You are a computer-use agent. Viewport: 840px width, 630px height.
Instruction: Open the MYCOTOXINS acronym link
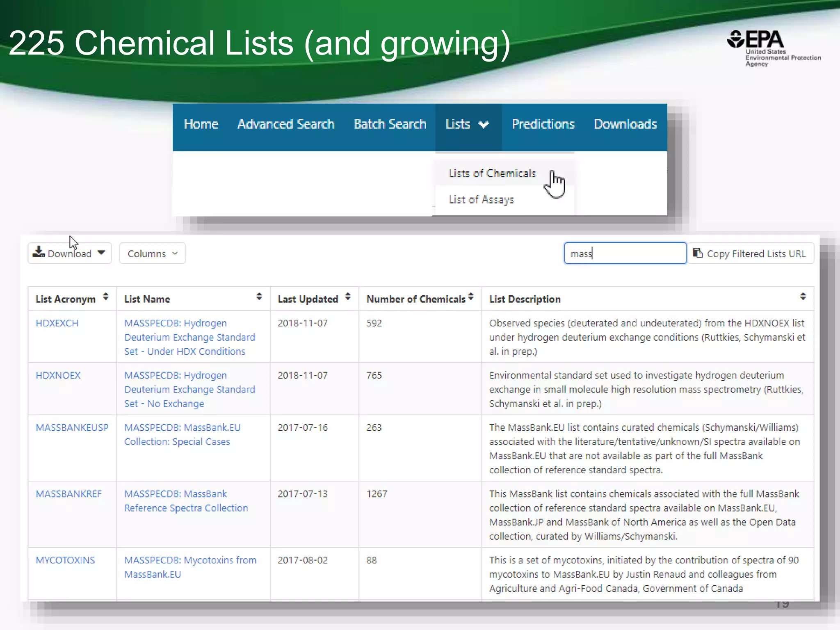[65, 560]
